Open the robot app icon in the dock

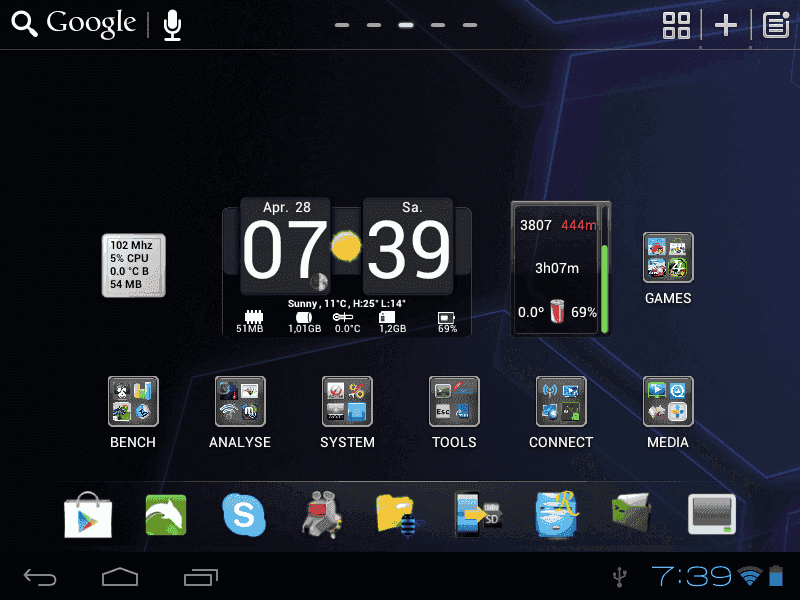click(321, 515)
